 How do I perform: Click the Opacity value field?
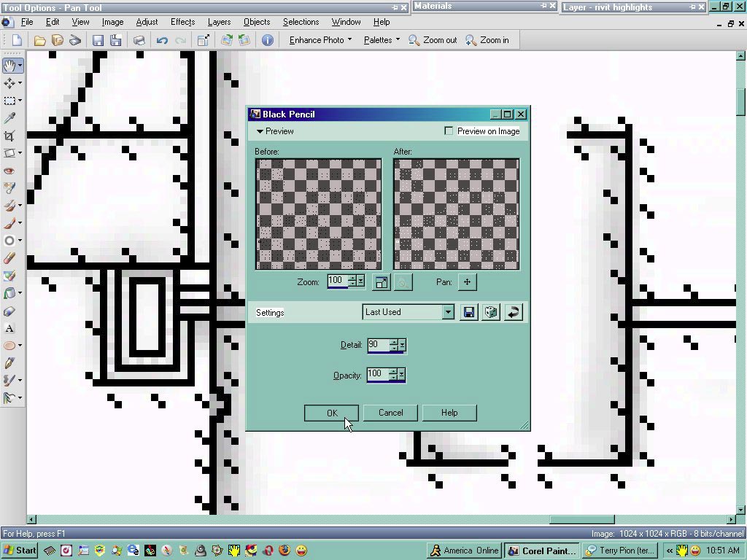(x=379, y=374)
